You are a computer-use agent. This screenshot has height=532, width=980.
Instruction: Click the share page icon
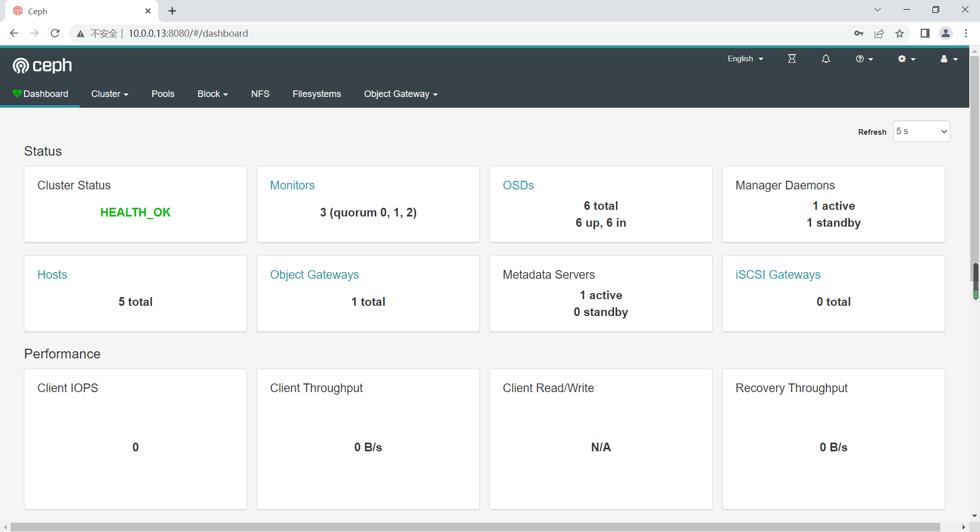coord(879,33)
